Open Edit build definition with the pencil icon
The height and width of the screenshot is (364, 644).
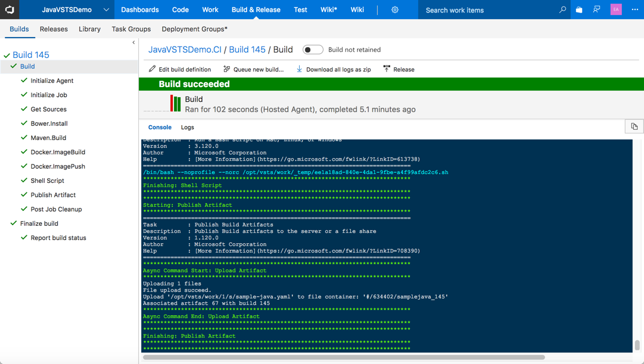click(x=179, y=69)
